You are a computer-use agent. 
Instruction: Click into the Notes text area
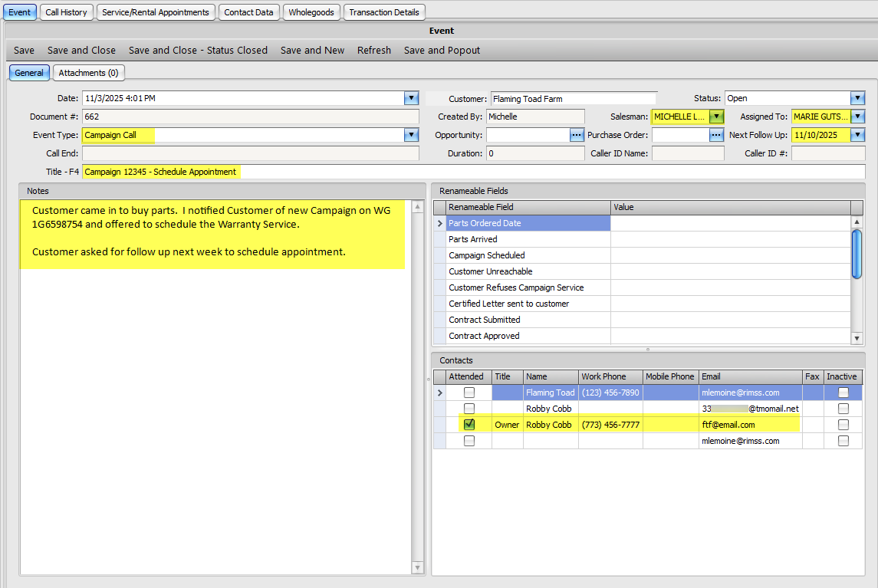click(215, 386)
